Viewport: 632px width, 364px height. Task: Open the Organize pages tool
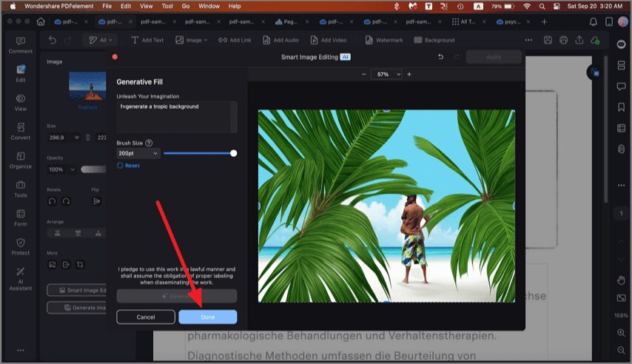click(20, 160)
